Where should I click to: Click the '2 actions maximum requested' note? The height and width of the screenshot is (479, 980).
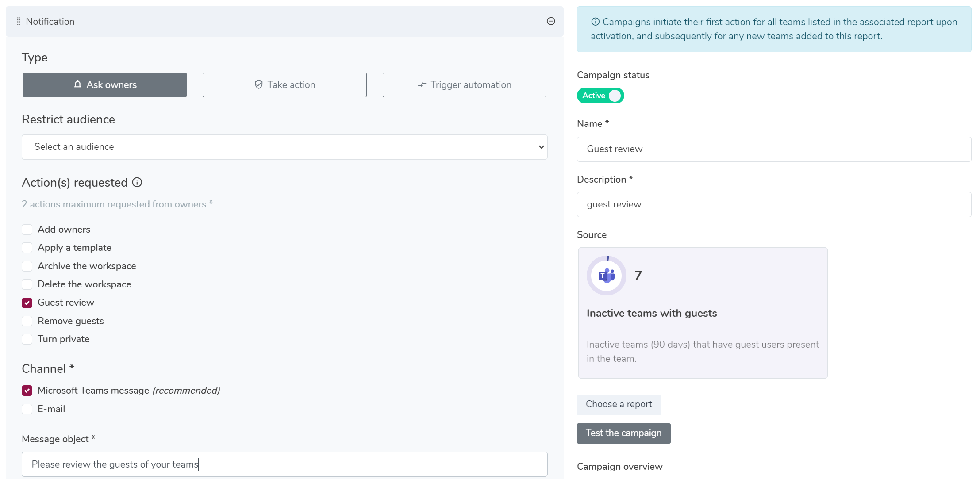pyautogui.click(x=117, y=204)
